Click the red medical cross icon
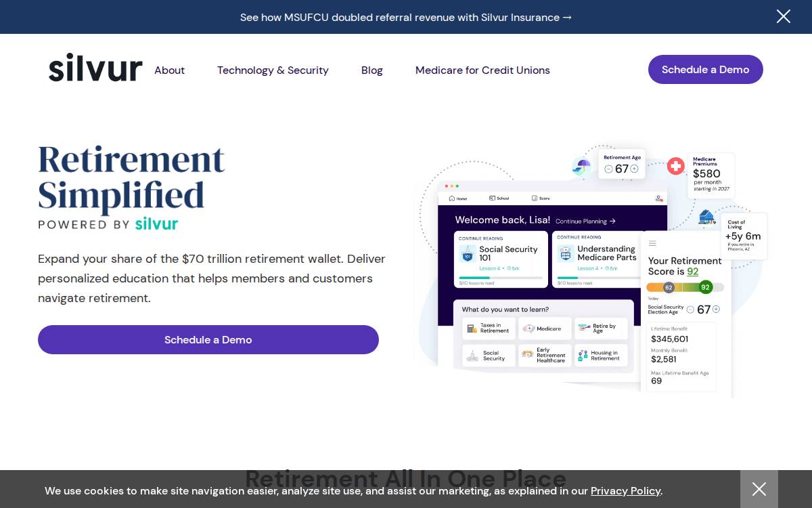The height and width of the screenshot is (508, 812). 675,166
